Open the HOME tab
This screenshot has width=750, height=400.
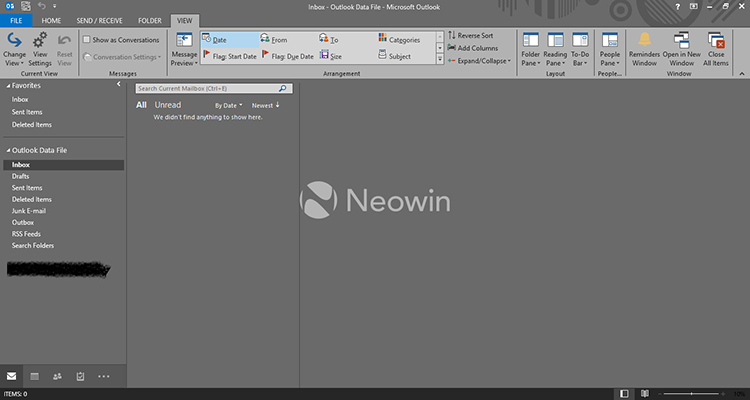[51, 21]
